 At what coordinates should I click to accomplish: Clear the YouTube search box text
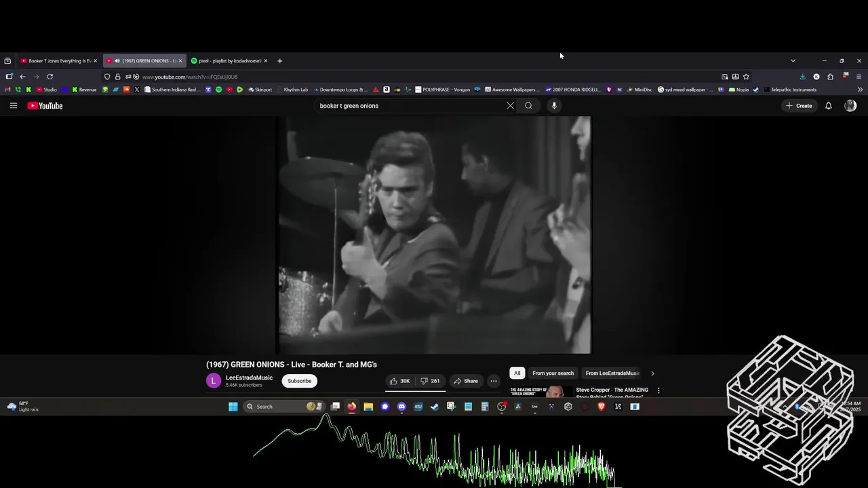[x=511, y=106]
